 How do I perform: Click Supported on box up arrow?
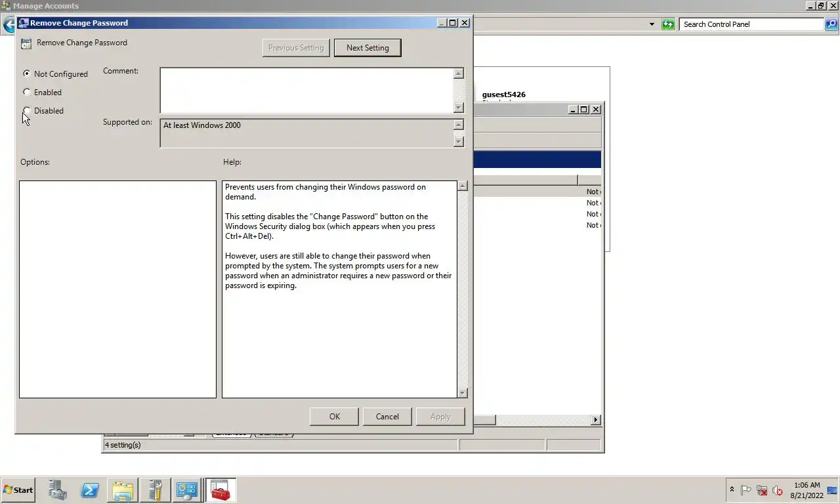point(459,125)
